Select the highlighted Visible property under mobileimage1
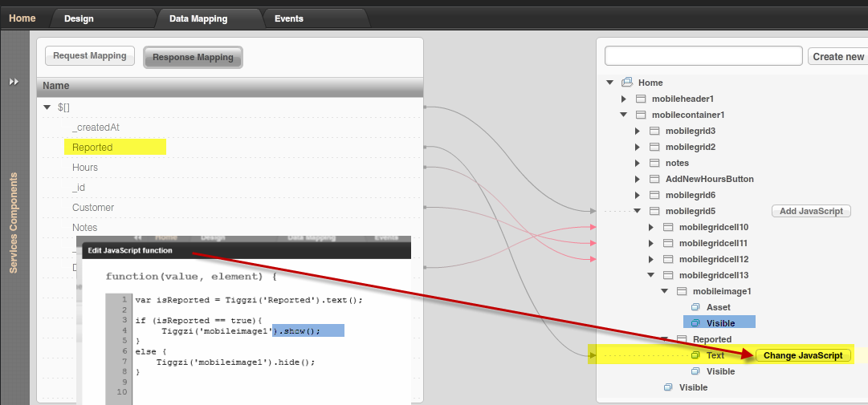This screenshot has height=405, width=868. click(x=720, y=323)
